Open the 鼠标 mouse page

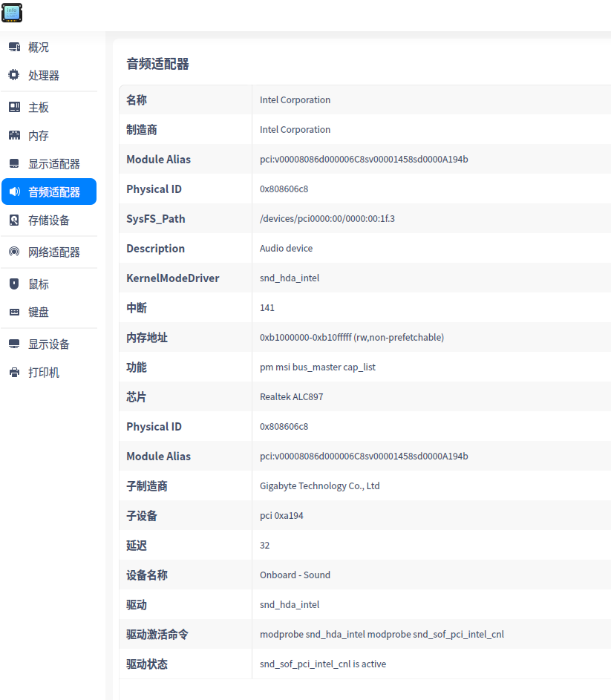(49, 284)
